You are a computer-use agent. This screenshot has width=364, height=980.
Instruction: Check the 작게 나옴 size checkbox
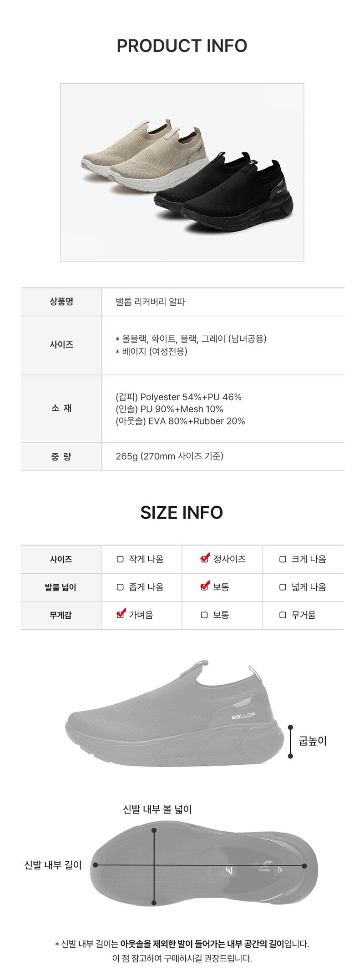click(120, 559)
